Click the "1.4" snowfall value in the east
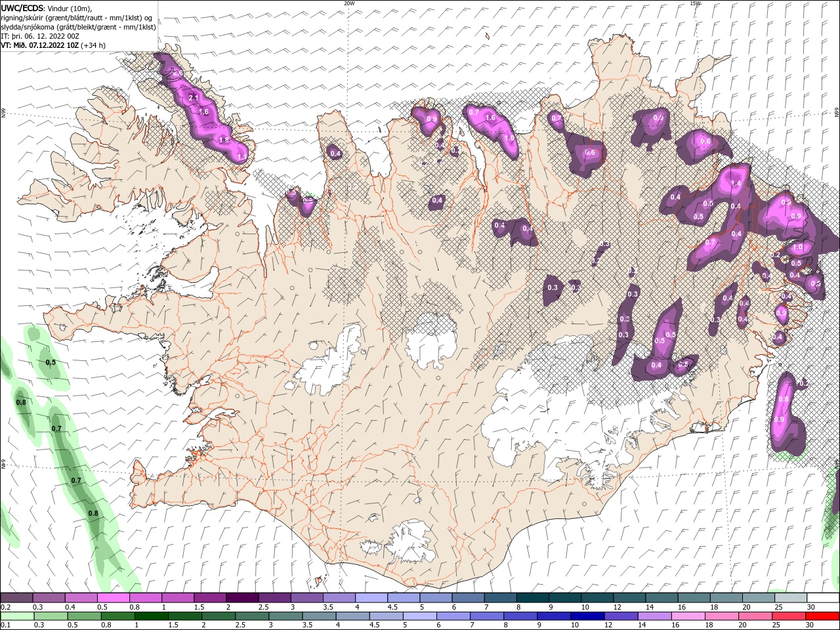The height and width of the screenshot is (630, 840). (x=736, y=184)
